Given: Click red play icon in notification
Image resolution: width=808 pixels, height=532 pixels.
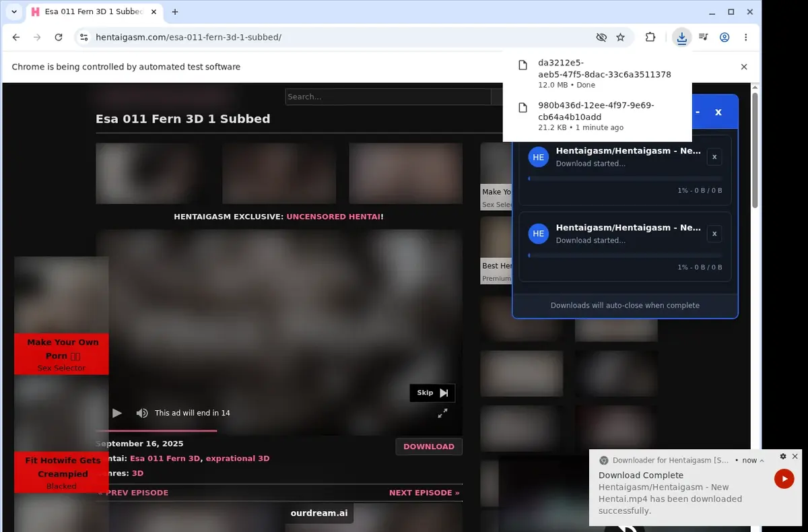Looking at the screenshot, I should pos(784,479).
